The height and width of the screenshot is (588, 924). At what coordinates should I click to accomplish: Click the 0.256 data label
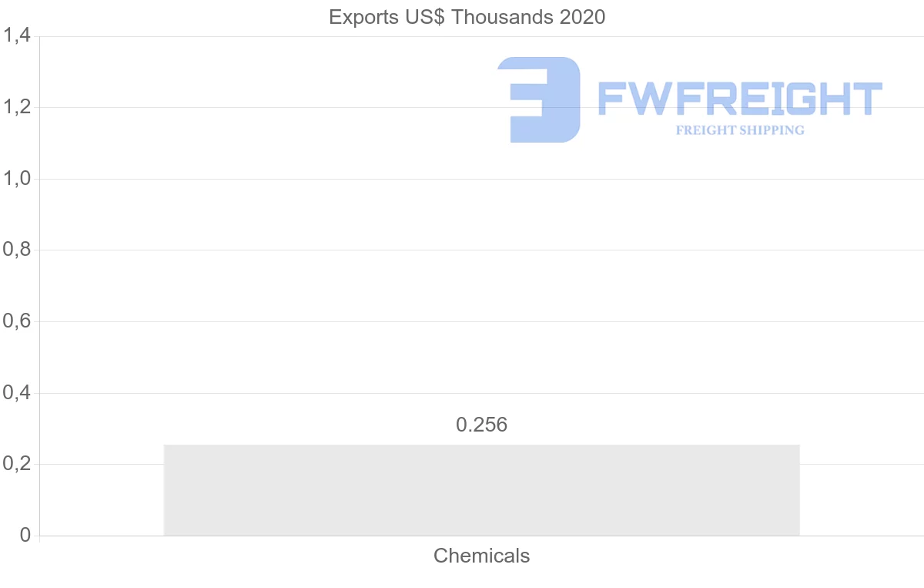point(481,425)
